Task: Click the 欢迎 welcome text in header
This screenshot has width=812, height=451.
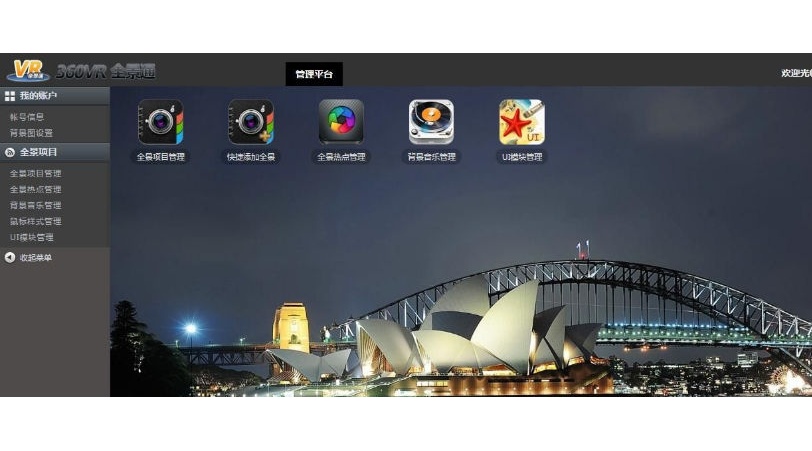Action: coord(795,73)
